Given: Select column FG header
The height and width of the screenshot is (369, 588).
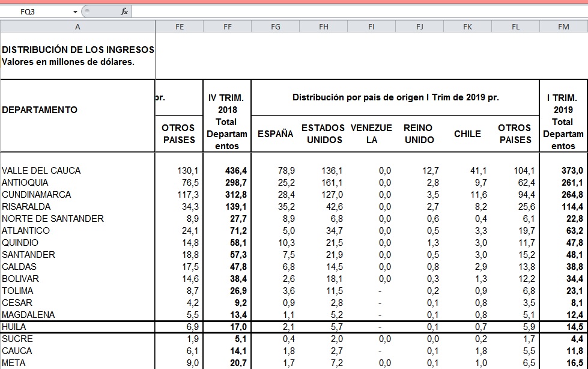Looking at the screenshot, I should point(275,26).
